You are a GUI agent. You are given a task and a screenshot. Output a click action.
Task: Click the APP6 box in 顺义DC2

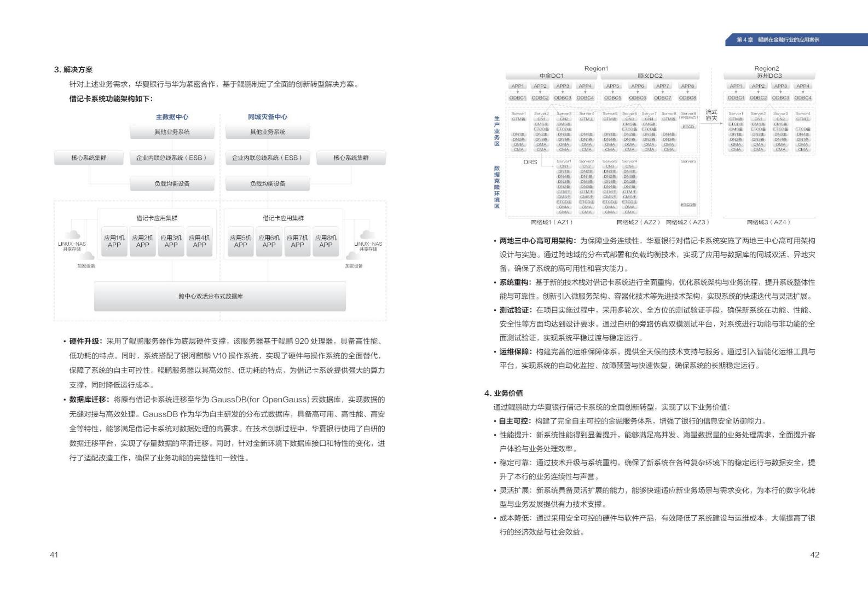(638, 86)
